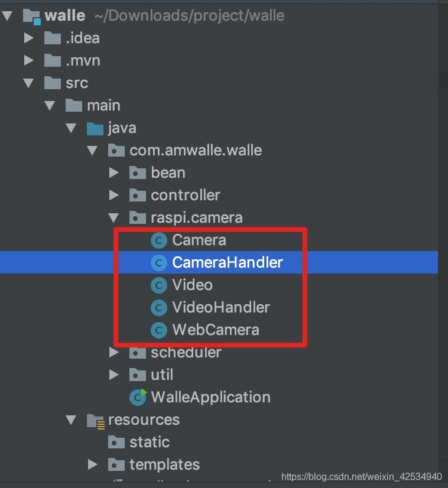448x488 pixels.
Task: Collapse the main folder
Action: coord(50,106)
